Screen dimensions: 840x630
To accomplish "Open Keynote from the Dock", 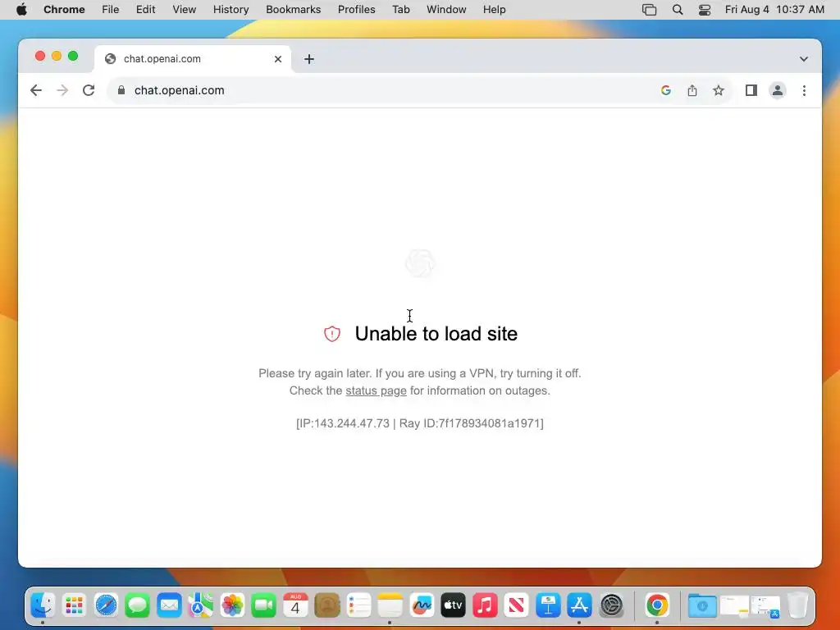I will (x=549, y=605).
